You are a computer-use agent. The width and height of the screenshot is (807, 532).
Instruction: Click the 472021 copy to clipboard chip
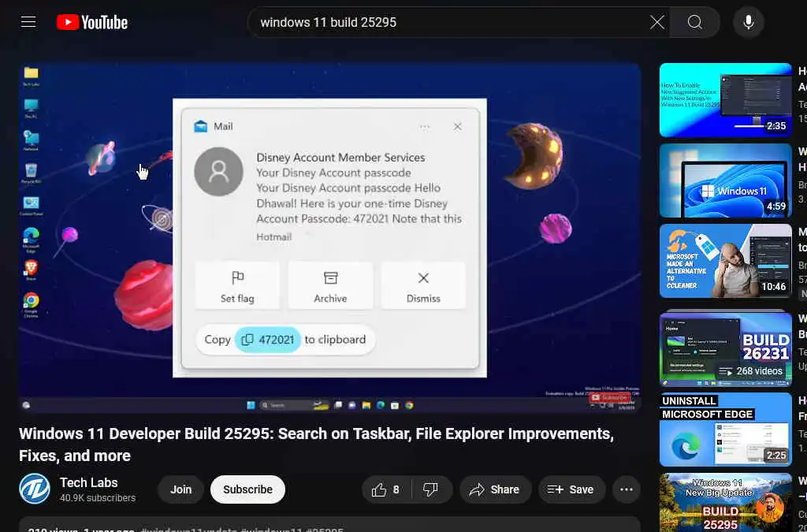click(x=268, y=340)
